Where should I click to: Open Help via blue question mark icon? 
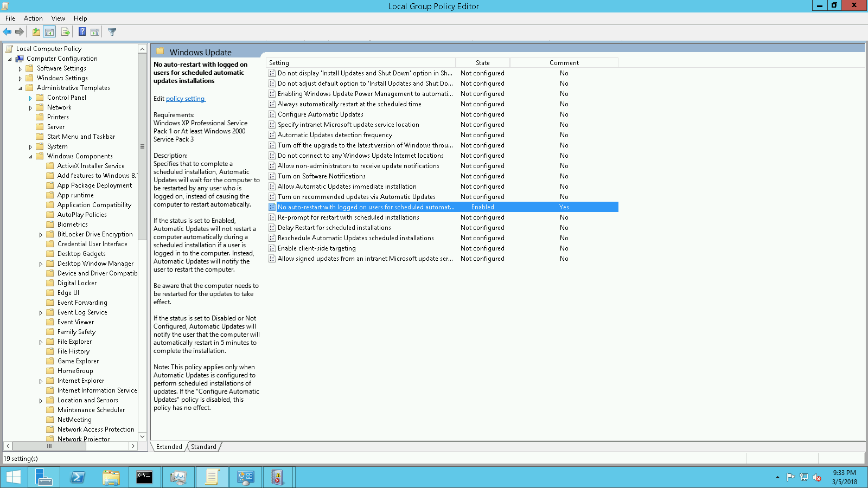pyautogui.click(x=82, y=32)
